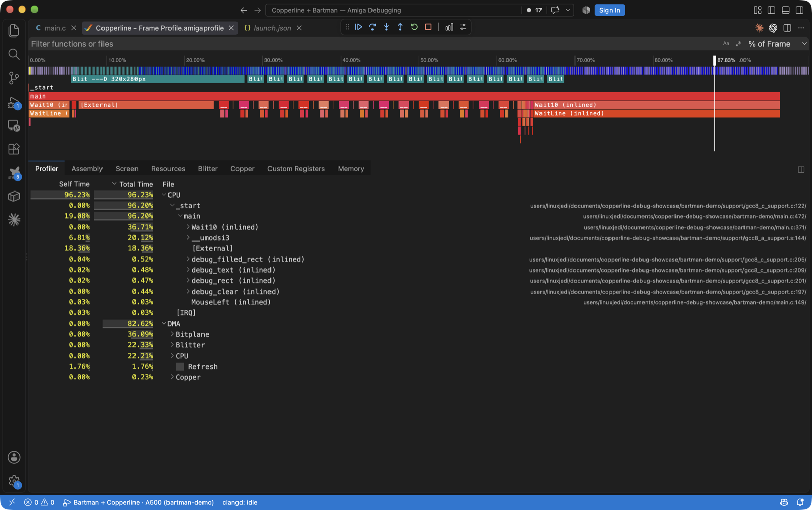The image size is (812, 510).
Task: Click the Step Out debug icon
Action: (x=400, y=27)
